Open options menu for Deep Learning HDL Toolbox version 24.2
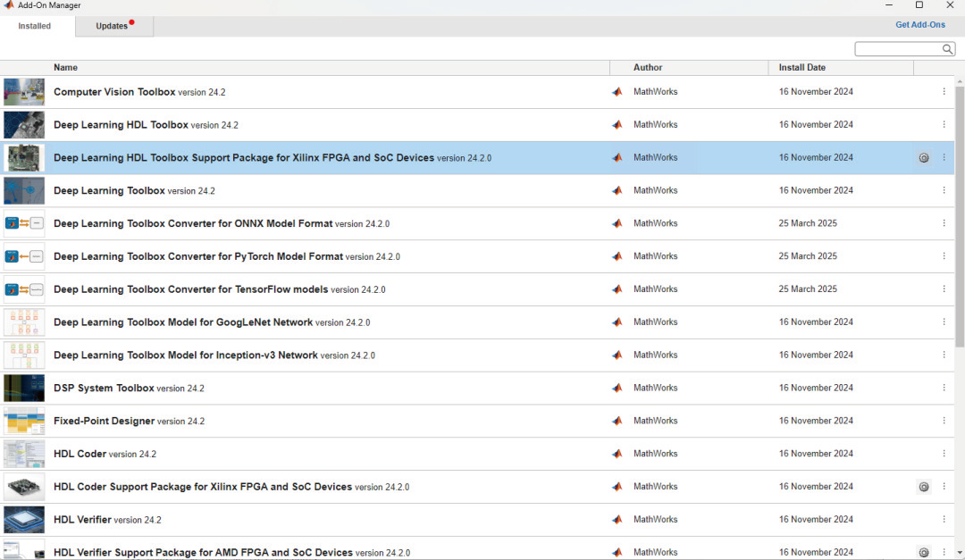965x560 pixels. [944, 124]
